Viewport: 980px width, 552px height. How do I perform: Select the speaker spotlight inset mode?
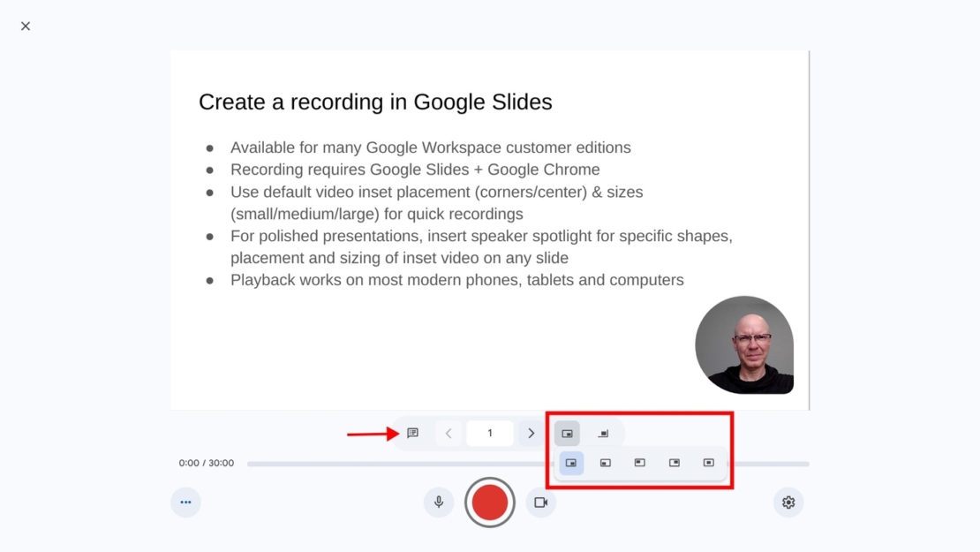click(x=604, y=433)
